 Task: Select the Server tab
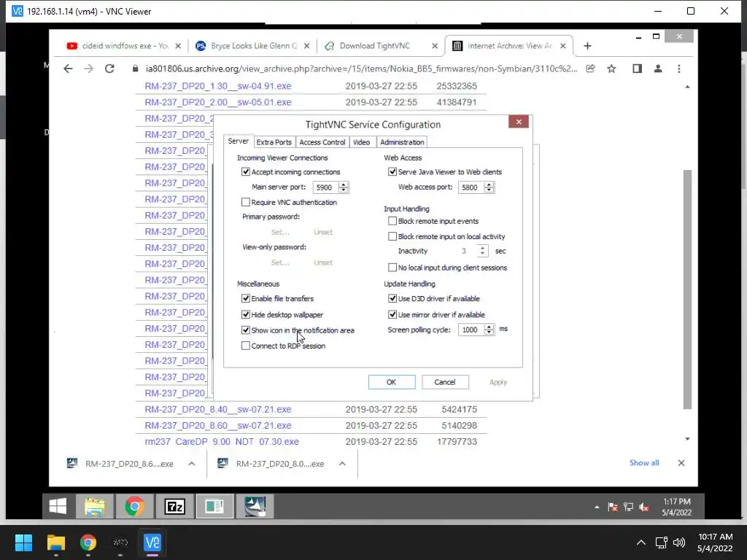[239, 141]
